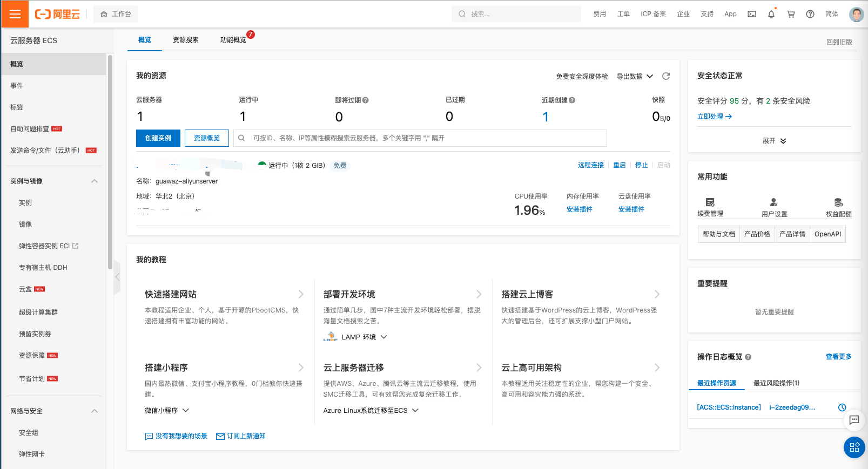Click the 停止 instance link

click(x=642, y=165)
